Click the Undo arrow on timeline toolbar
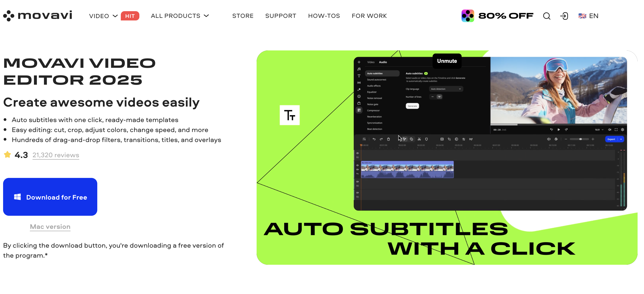Viewport: 644px width, 294px height. click(x=374, y=139)
